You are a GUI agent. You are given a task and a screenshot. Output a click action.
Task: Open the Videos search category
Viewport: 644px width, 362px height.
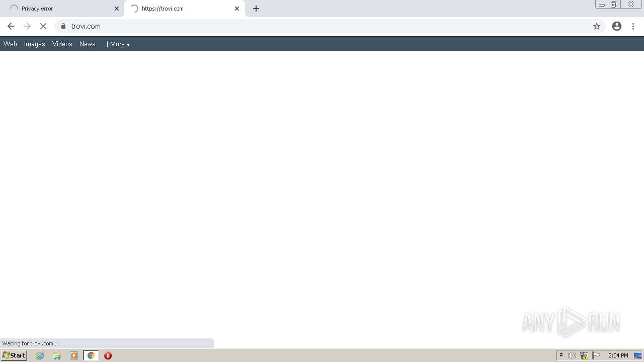click(x=62, y=44)
